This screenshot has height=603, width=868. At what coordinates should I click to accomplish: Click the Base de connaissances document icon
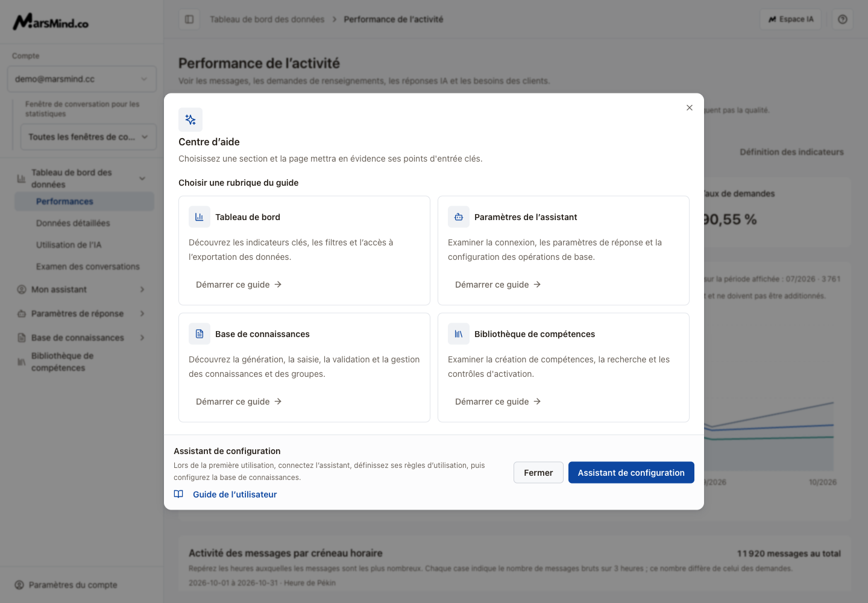coord(200,334)
